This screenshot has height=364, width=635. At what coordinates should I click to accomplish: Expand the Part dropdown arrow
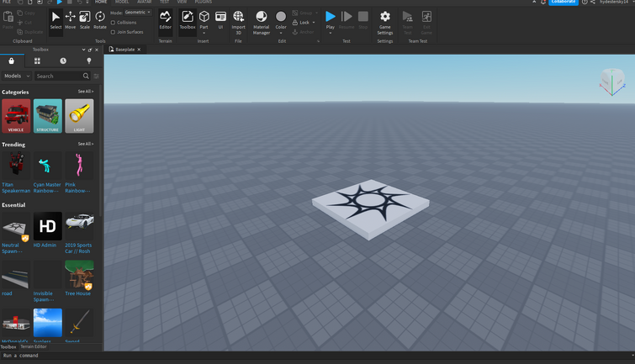tap(204, 33)
